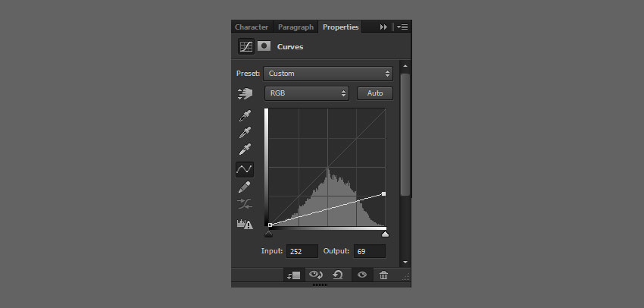Choose edit points to modify curve tool
The image size is (644, 308).
click(245, 169)
